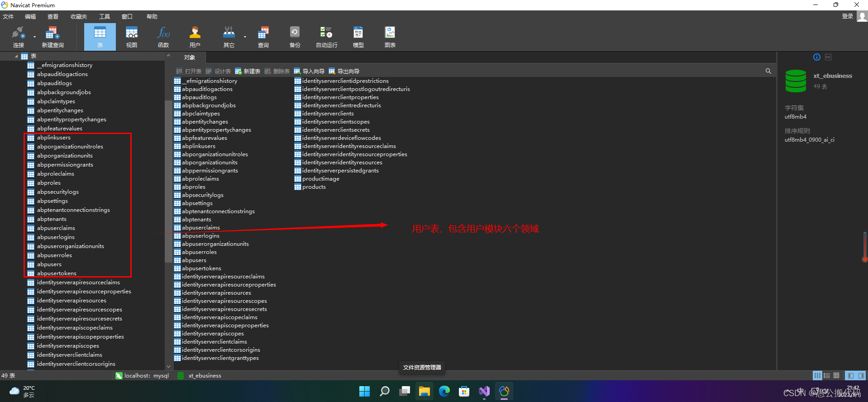Open the 查询 query toolbar icon
The image size is (868, 402).
263,37
